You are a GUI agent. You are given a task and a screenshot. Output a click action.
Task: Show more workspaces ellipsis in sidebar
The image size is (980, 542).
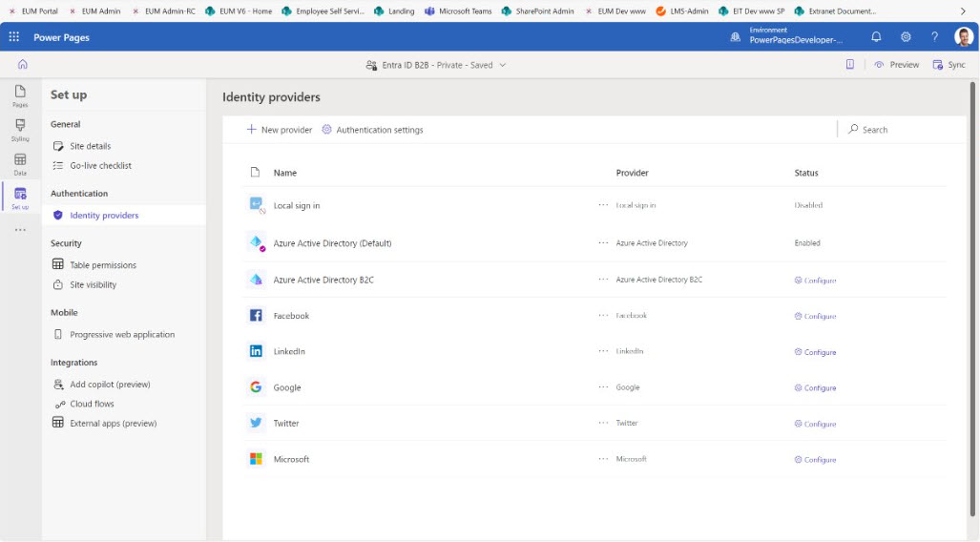pos(20,230)
